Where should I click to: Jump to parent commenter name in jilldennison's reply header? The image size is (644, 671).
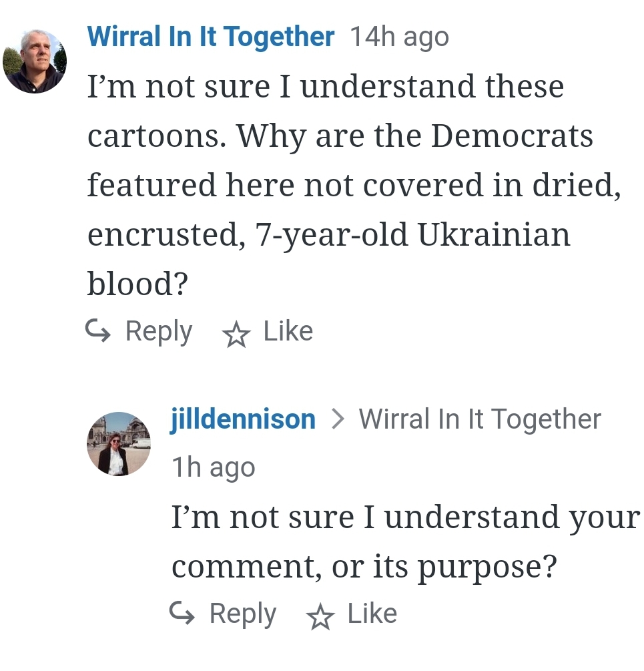coord(480,419)
